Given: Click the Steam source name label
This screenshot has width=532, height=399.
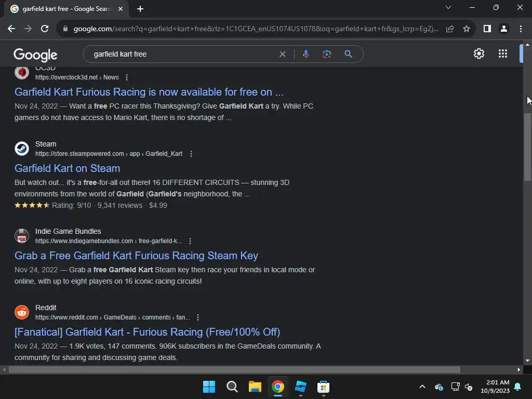Looking at the screenshot, I should point(46,144).
